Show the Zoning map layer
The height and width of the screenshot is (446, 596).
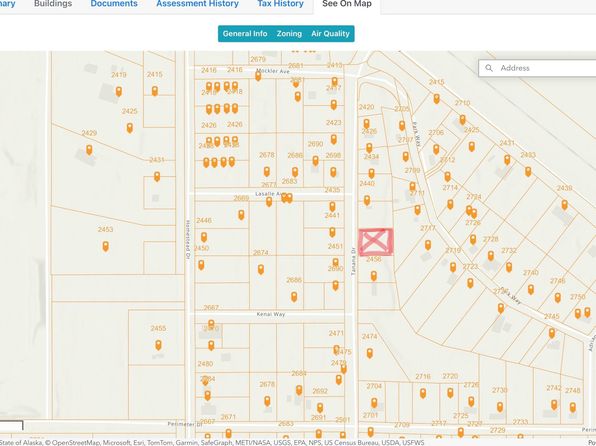coord(289,33)
